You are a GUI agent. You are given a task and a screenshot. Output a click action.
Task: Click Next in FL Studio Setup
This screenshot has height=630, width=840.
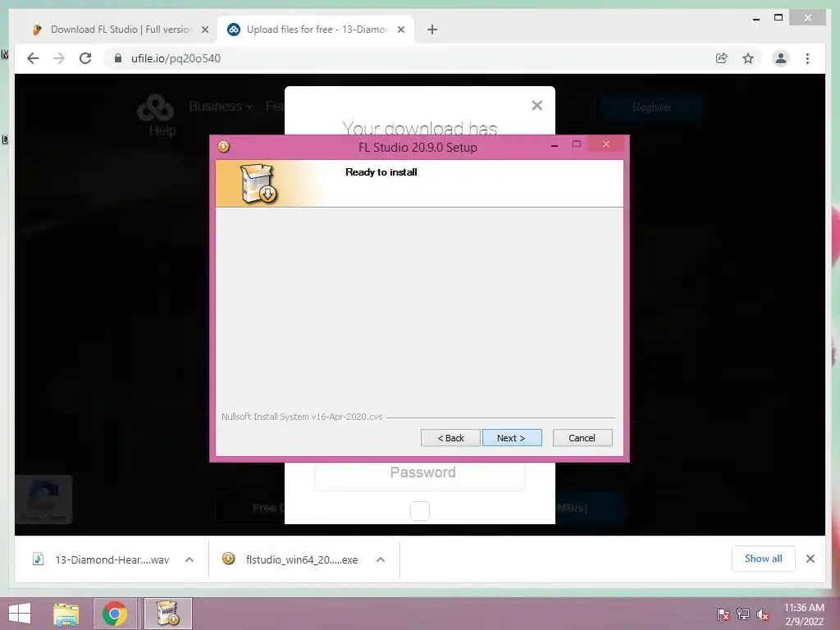click(512, 438)
